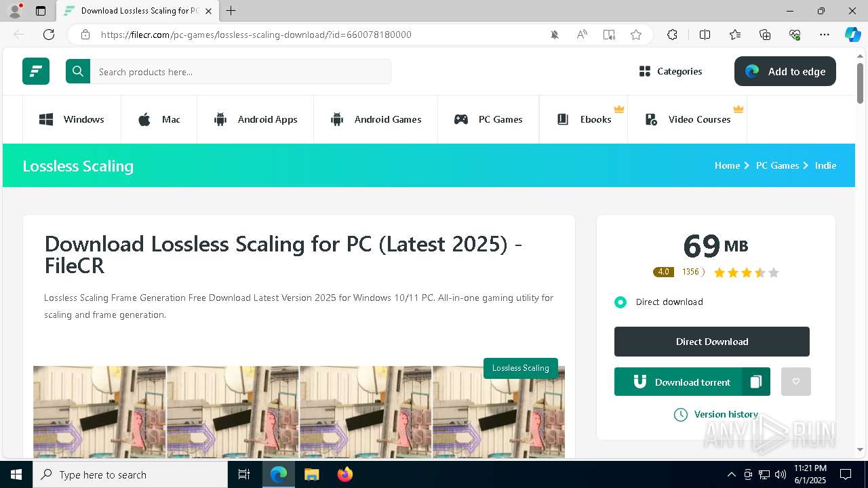The height and width of the screenshot is (488, 868).
Task: Refresh the page in Edge
Action: (x=49, y=35)
